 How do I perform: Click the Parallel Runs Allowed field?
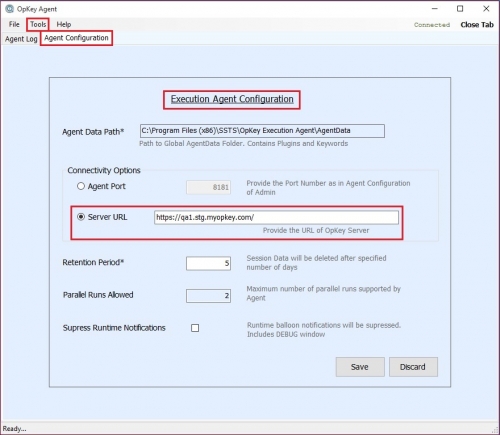208,296
